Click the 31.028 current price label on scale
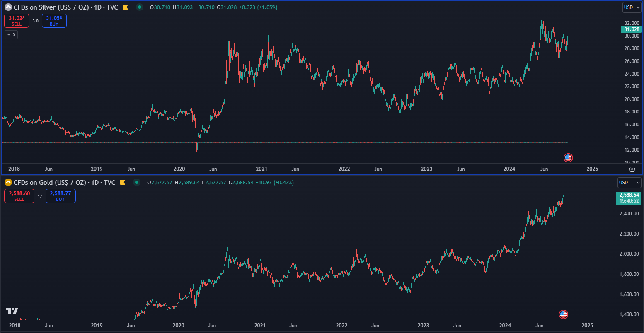Viewport: 644px width, 333px height. tap(631, 29)
